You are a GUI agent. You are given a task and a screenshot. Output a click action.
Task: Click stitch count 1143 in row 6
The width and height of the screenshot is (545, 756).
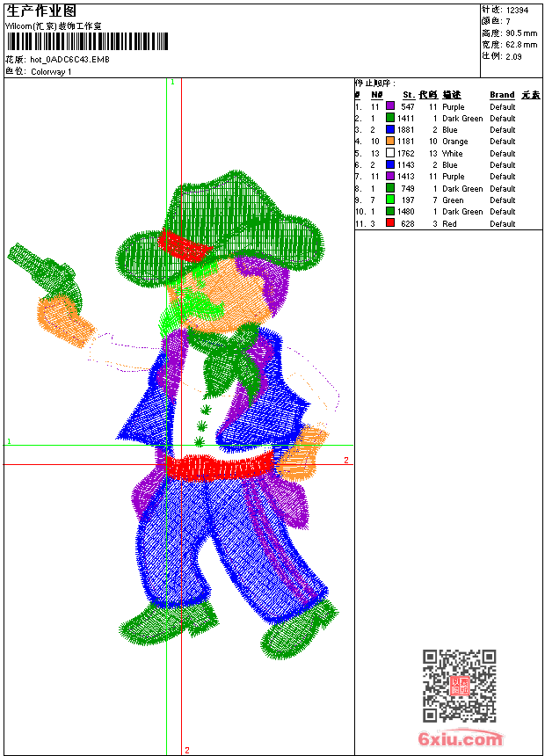(405, 165)
